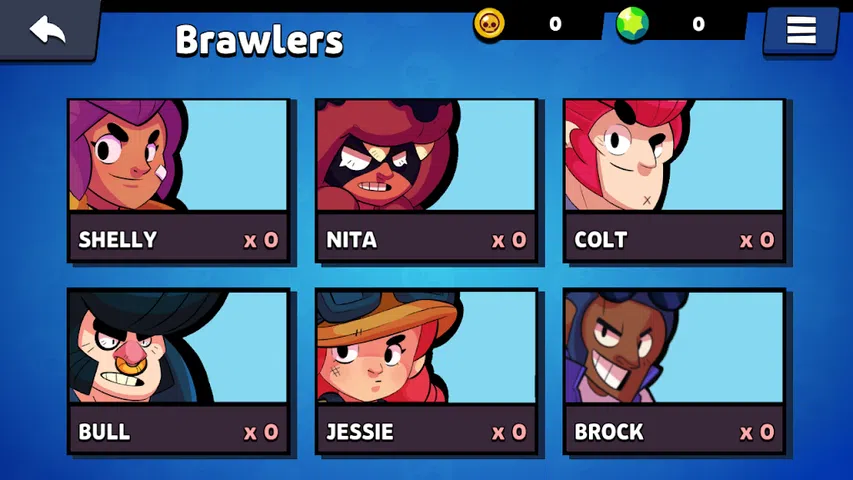
Task: Open the BROCK name bar
Action: (x=674, y=431)
